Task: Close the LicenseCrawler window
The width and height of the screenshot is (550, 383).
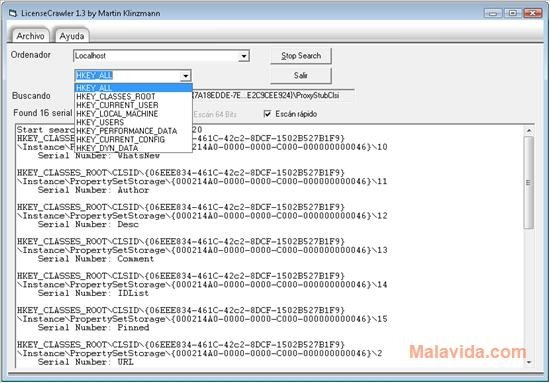Action: [x=533, y=13]
